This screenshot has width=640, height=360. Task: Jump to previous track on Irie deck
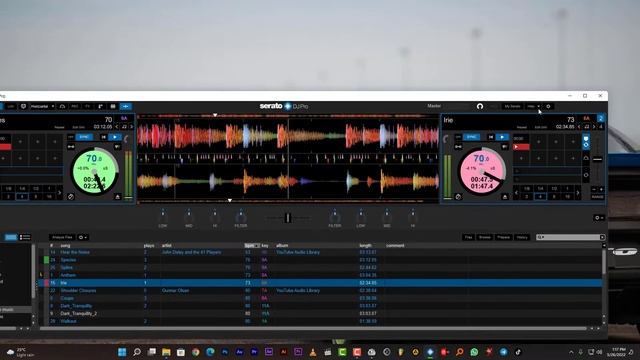point(491,137)
